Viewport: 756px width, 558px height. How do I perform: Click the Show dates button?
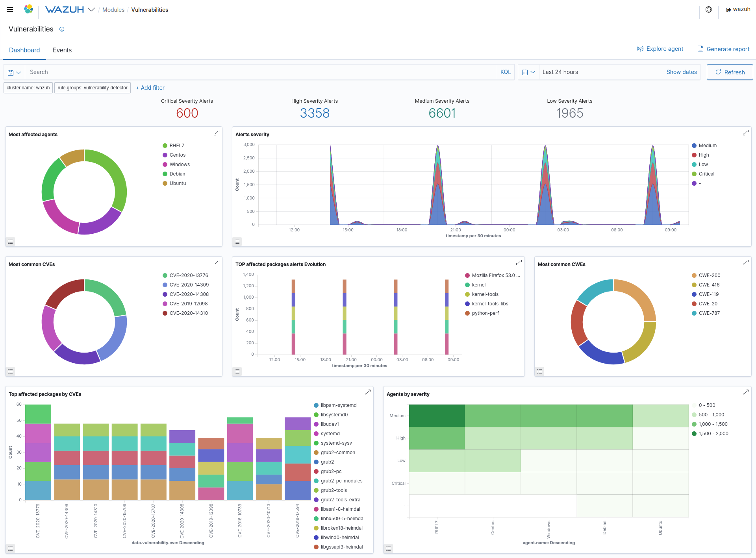pos(681,72)
